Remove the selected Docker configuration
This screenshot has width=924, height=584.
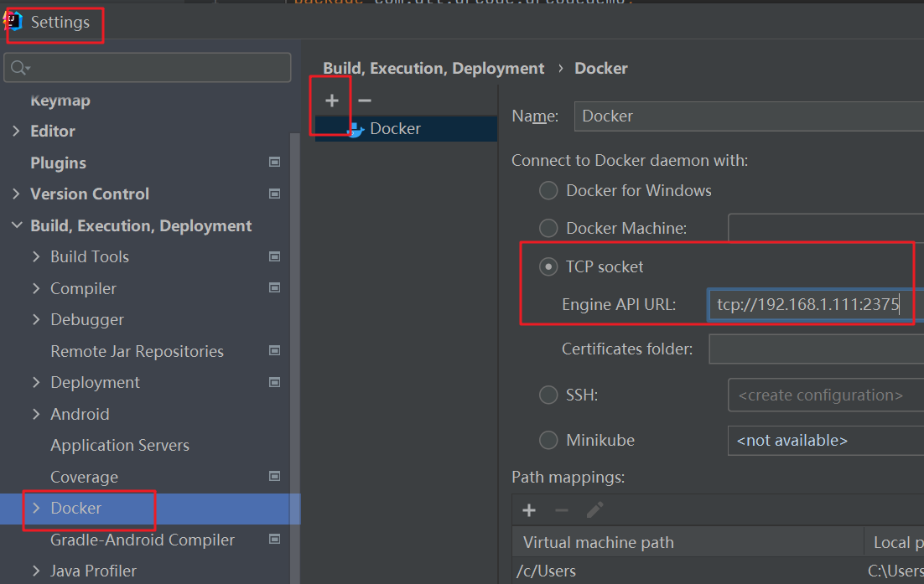pyautogui.click(x=365, y=101)
